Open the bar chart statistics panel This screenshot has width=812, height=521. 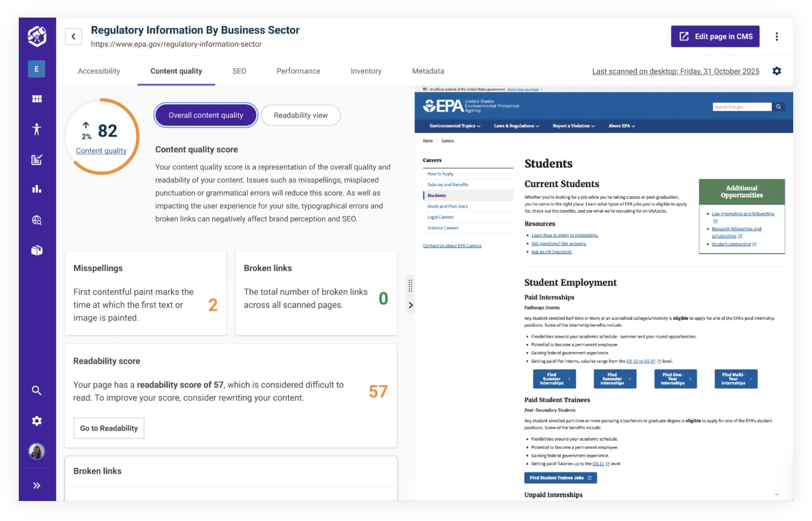tap(37, 189)
